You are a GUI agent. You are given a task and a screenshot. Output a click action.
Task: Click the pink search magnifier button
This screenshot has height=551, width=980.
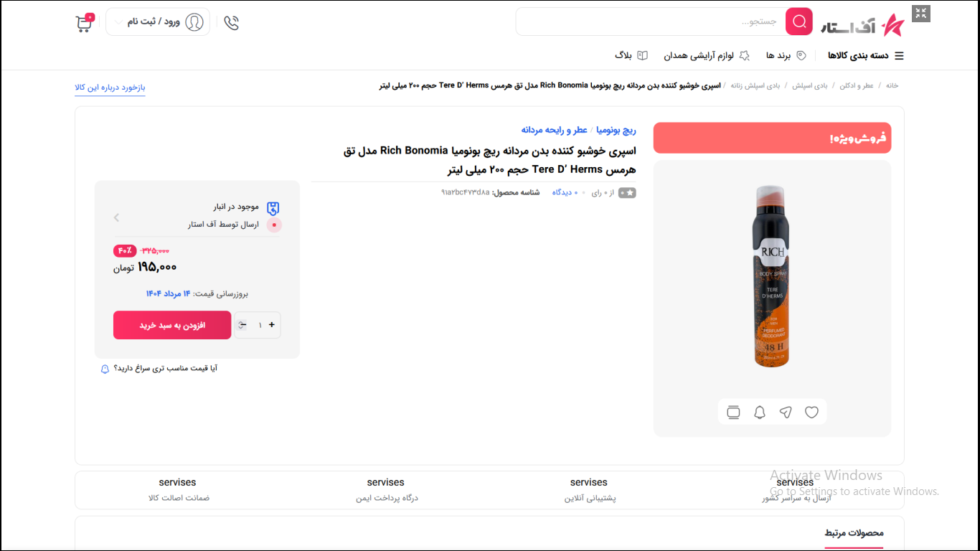click(x=798, y=22)
